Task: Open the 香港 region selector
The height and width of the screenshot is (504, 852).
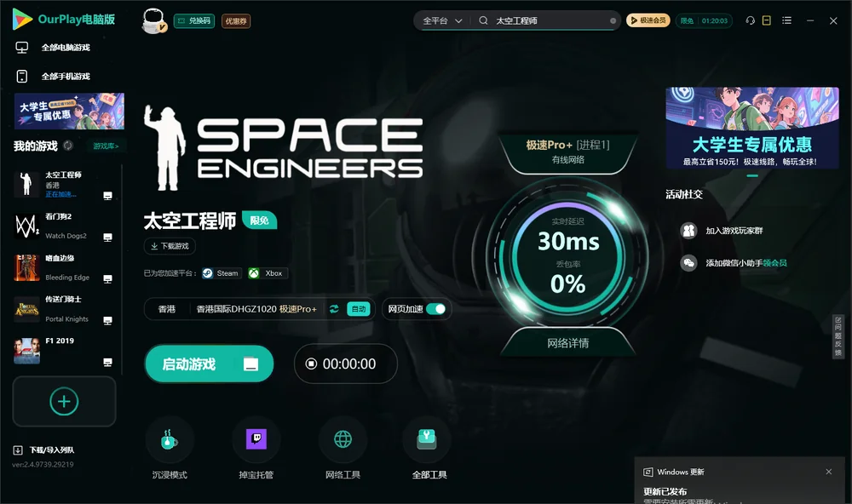Action: (167, 309)
